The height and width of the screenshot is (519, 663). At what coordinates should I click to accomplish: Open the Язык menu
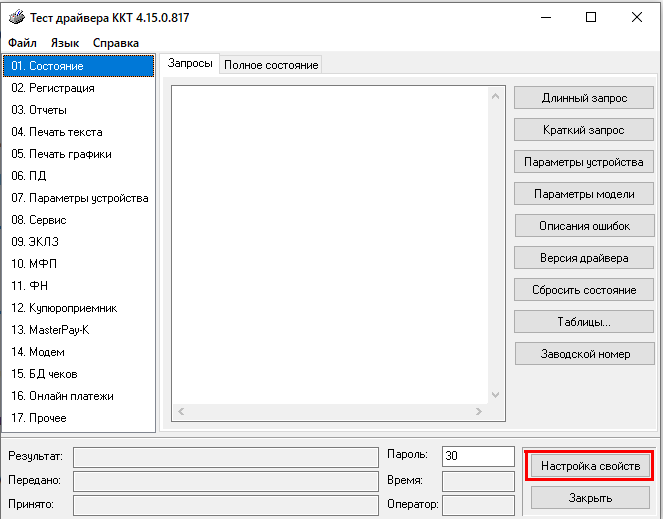(x=65, y=43)
